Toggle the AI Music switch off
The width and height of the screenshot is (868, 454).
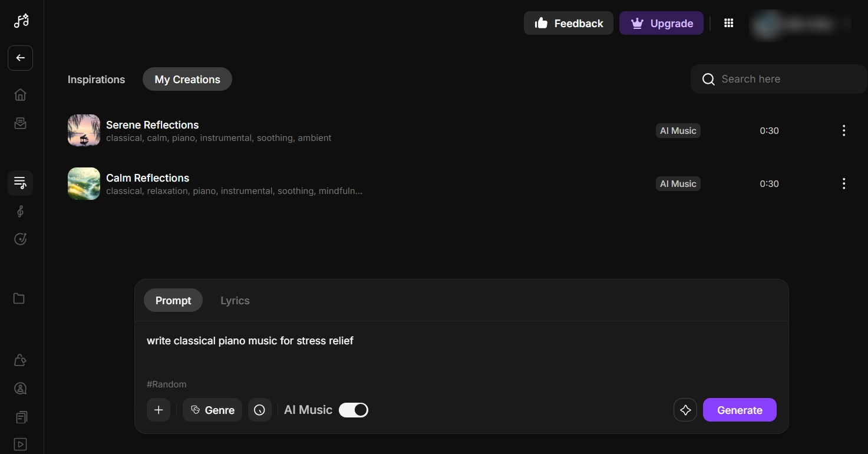(x=353, y=410)
